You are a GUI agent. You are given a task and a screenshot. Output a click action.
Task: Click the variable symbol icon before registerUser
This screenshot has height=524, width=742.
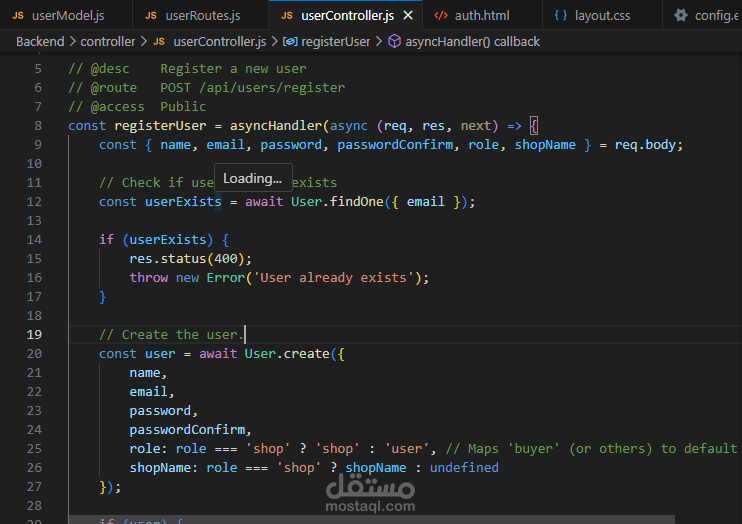pos(290,42)
